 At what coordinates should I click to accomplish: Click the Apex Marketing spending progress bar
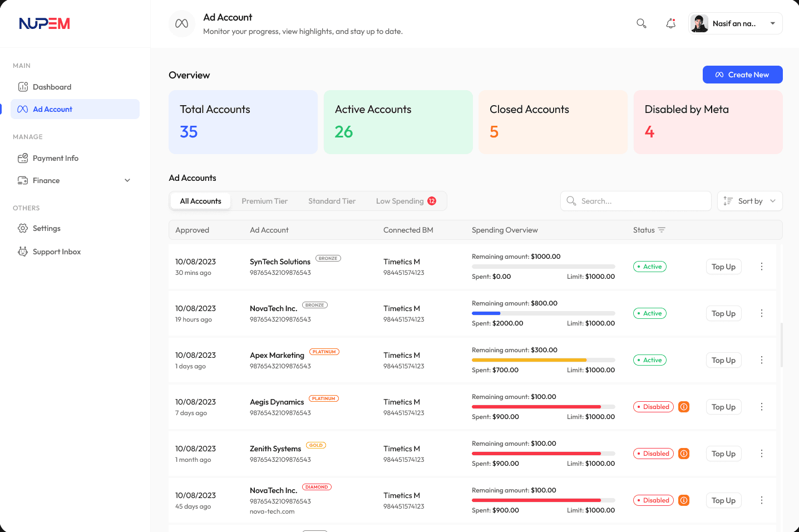point(543,360)
